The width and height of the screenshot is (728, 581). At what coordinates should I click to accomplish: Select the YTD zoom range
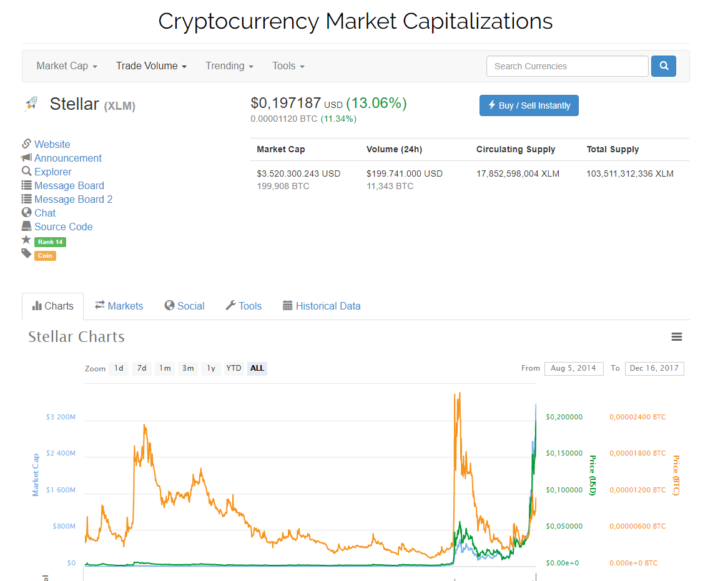click(234, 368)
